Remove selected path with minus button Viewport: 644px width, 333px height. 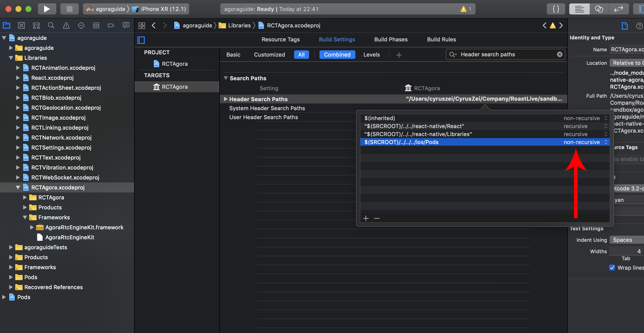tap(377, 218)
